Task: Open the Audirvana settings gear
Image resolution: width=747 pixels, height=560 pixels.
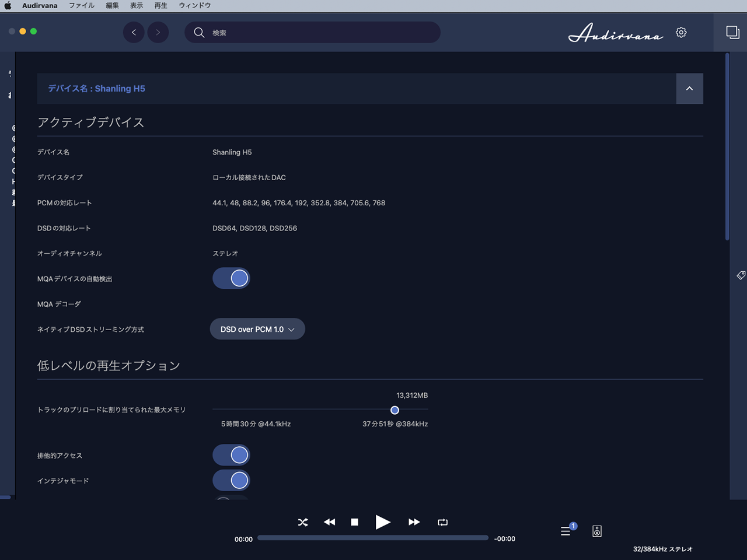Action: [681, 32]
